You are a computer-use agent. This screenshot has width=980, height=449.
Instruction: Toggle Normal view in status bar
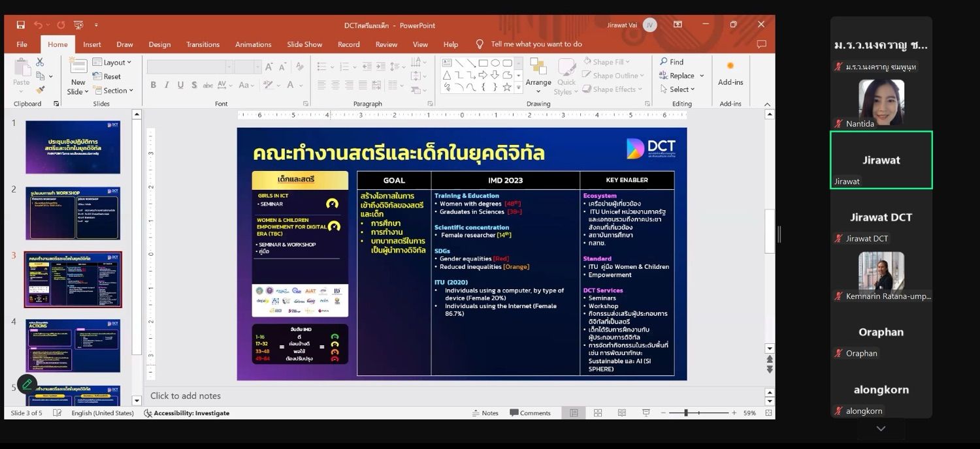pyautogui.click(x=574, y=413)
